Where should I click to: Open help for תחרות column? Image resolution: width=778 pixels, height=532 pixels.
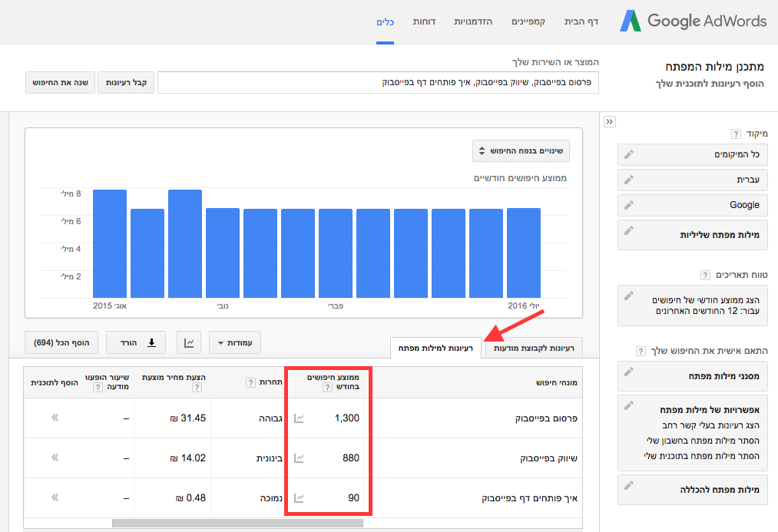pyautogui.click(x=250, y=382)
